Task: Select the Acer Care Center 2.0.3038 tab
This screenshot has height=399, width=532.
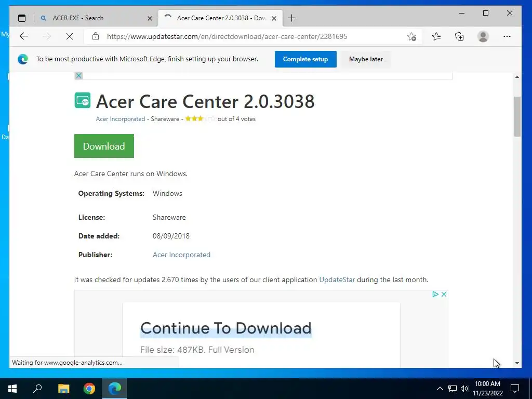Action: [220, 18]
